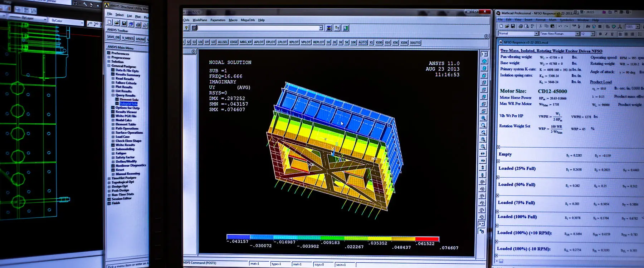Open the WorkPlane menu

click(x=200, y=20)
